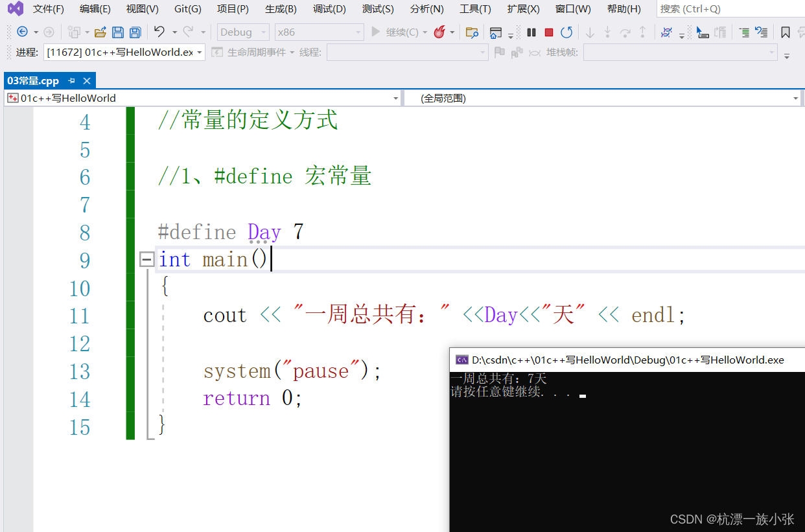Click the Visual Studio logo icon
This screenshot has width=805, height=532.
tap(15, 8)
